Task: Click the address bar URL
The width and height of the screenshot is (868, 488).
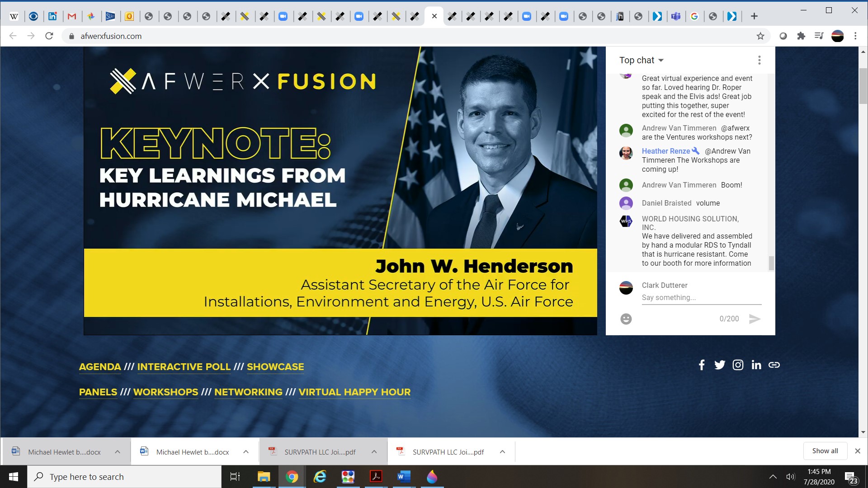Action: pyautogui.click(x=111, y=36)
